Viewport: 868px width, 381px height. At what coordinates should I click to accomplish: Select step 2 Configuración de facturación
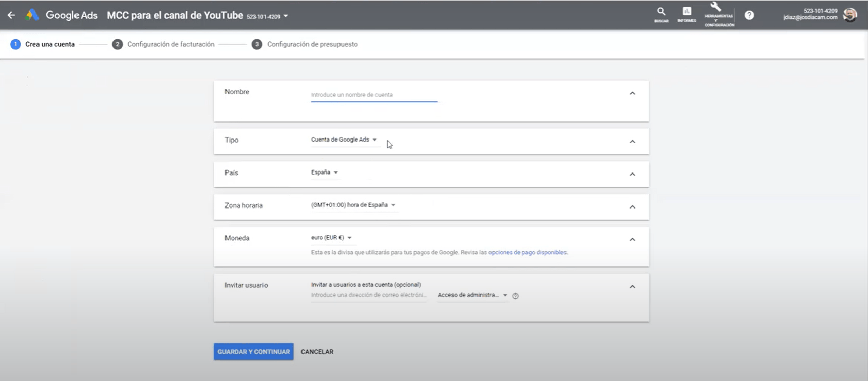pyautogui.click(x=163, y=44)
